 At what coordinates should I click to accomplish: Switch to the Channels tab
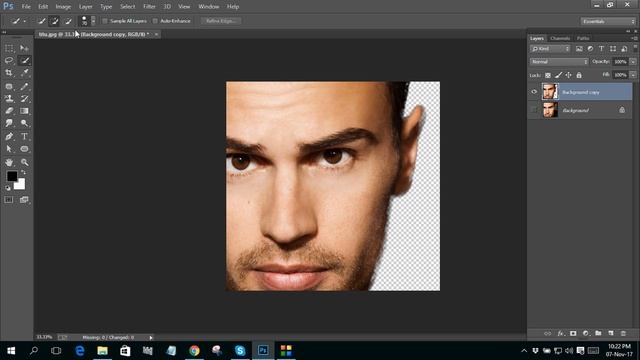click(560, 38)
